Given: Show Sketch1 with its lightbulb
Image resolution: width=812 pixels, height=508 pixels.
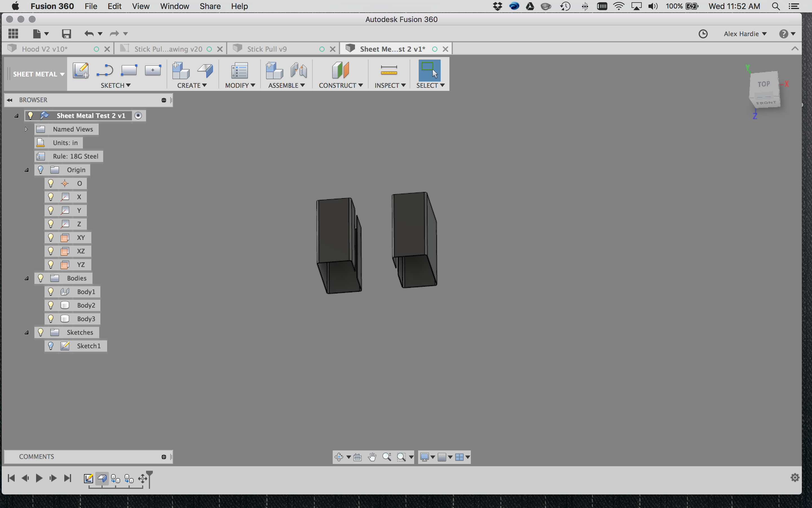Looking at the screenshot, I should (51, 346).
